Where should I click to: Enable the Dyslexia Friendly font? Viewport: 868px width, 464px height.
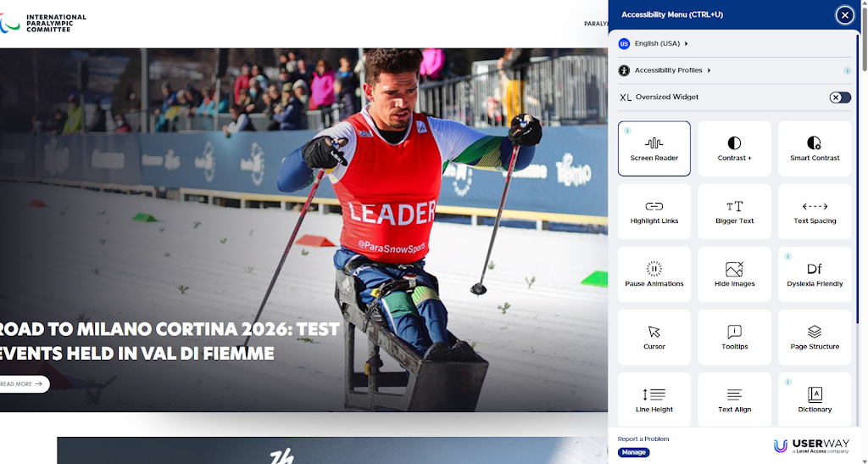(815, 274)
